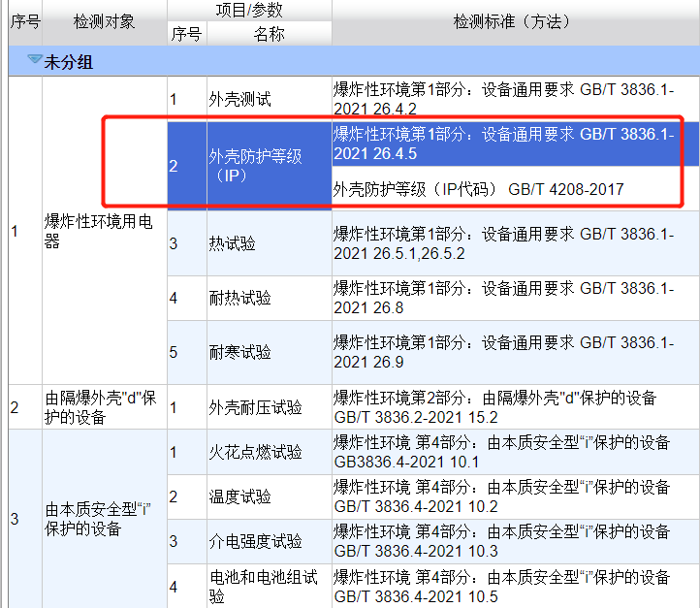Click the GB/T 3836.4-2021 10.3 standard

pyautogui.click(x=516, y=541)
